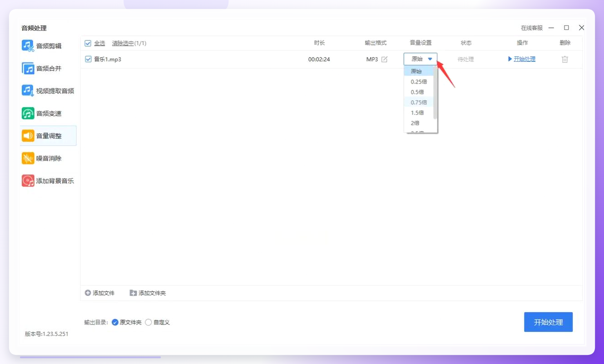Click the play triangle before 开始处理 link

(510, 59)
